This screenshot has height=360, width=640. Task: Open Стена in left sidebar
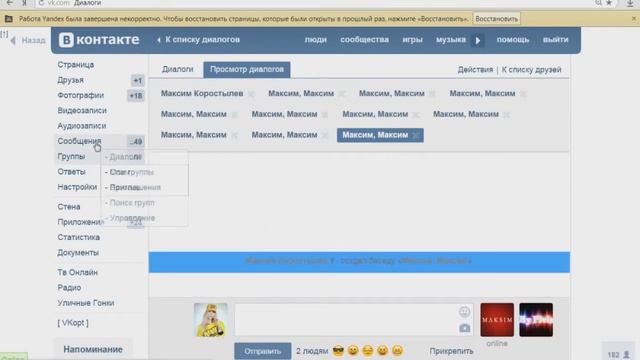pyautogui.click(x=69, y=207)
